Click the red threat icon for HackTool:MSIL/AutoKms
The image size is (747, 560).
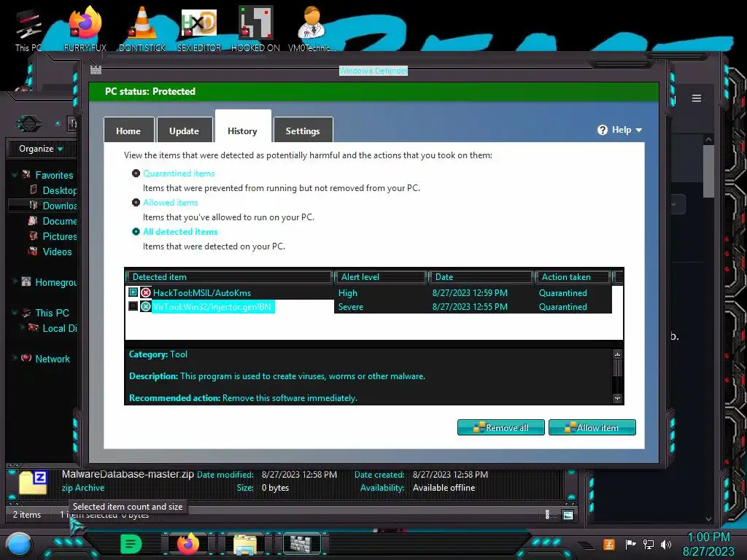click(146, 293)
